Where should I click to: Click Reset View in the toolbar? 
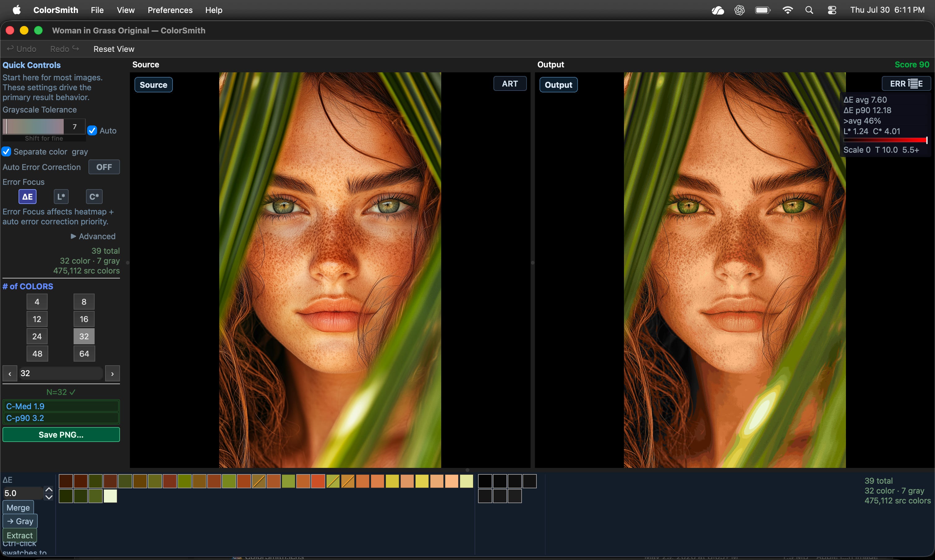[114, 49]
